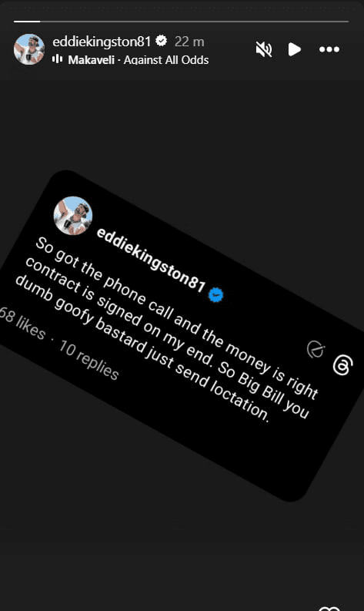This screenshot has width=364, height=611.
Task: Click the 22 m story timestamp
Action: point(189,42)
